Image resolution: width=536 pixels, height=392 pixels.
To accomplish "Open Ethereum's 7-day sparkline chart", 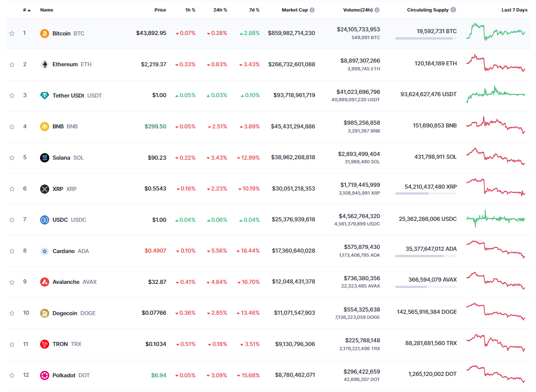I will (x=495, y=63).
